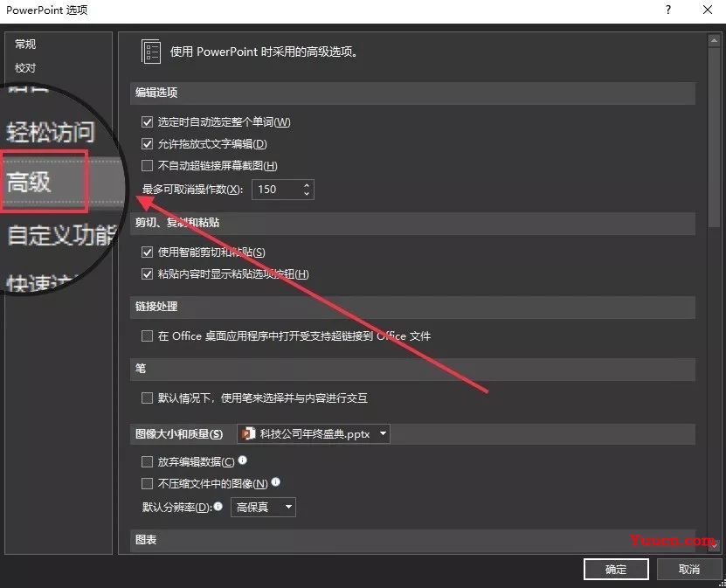
Task: Click the 链接处理 section header
Action: coord(412,307)
